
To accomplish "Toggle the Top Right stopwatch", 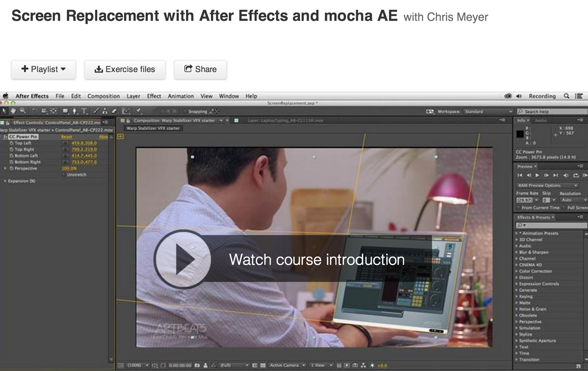I will 11,149.
